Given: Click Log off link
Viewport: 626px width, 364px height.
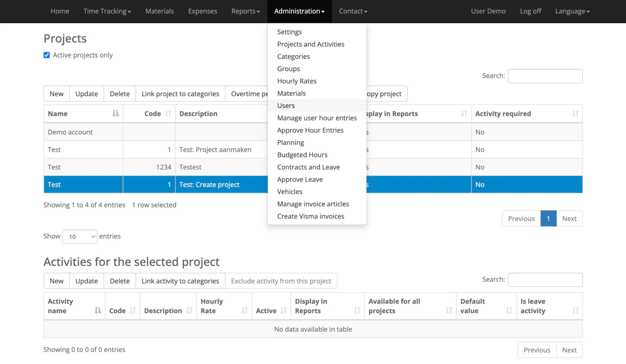Looking at the screenshot, I should [x=530, y=11].
